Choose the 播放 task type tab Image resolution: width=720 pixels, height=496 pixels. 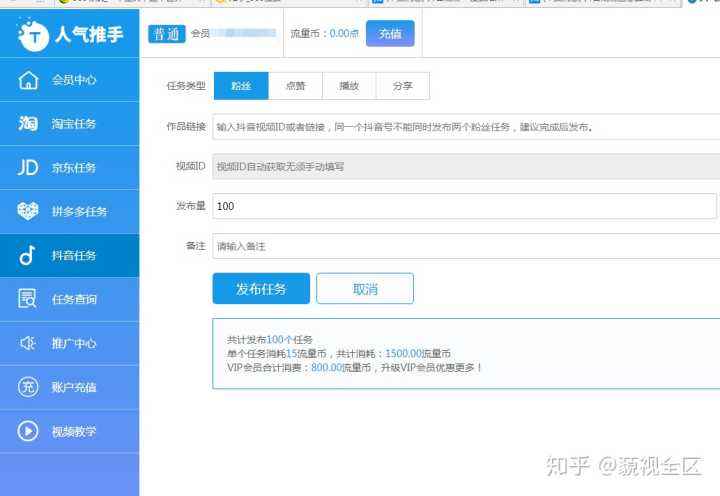click(x=349, y=86)
